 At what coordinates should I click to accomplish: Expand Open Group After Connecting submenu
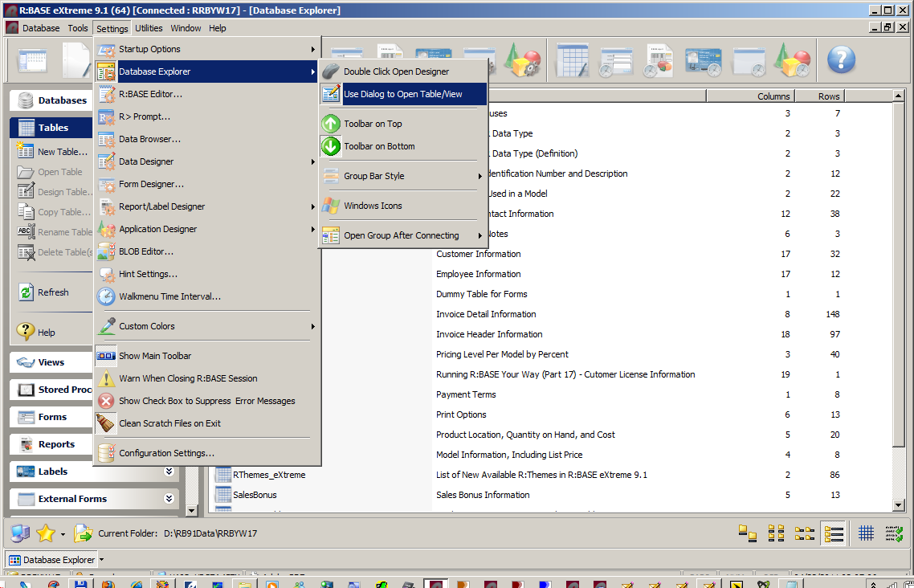(402, 235)
